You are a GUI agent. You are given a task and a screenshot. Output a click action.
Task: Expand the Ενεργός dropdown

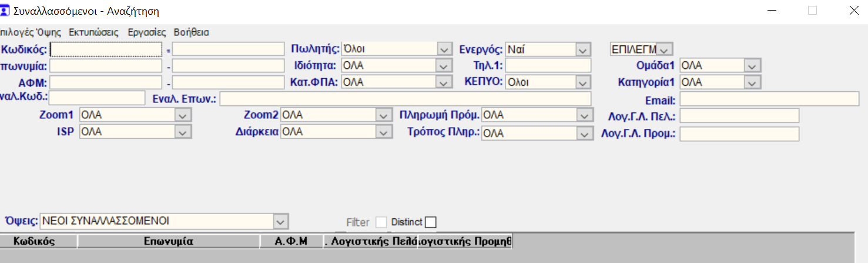point(583,49)
